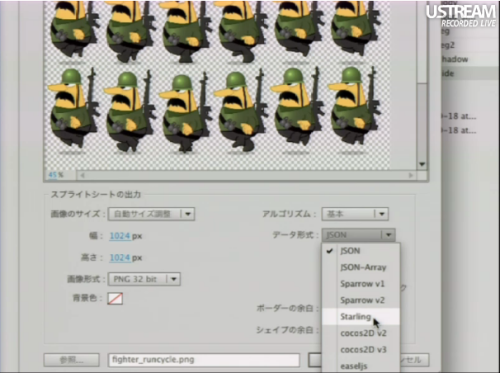Open the algorithm dropdown
500x373 pixels.
tap(355, 214)
